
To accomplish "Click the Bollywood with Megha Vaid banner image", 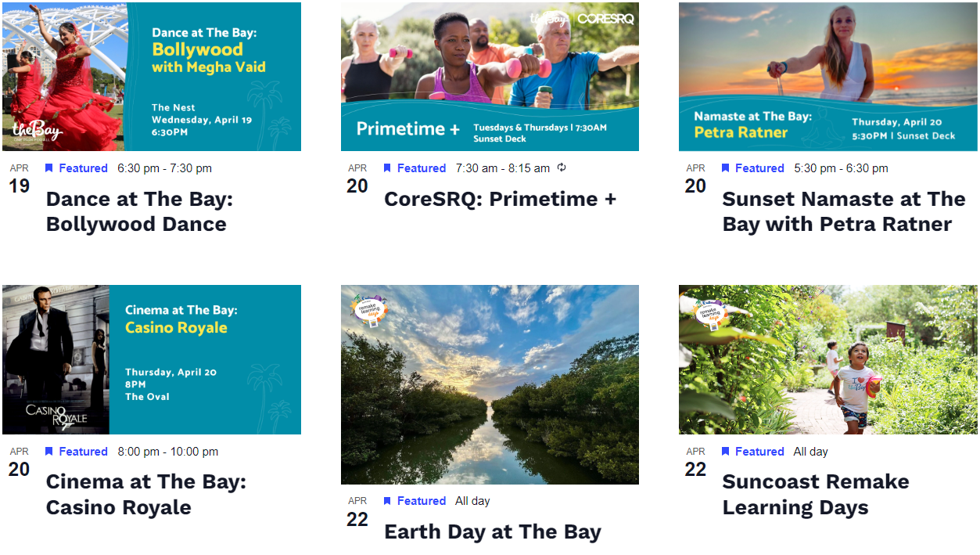I will tap(152, 77).
